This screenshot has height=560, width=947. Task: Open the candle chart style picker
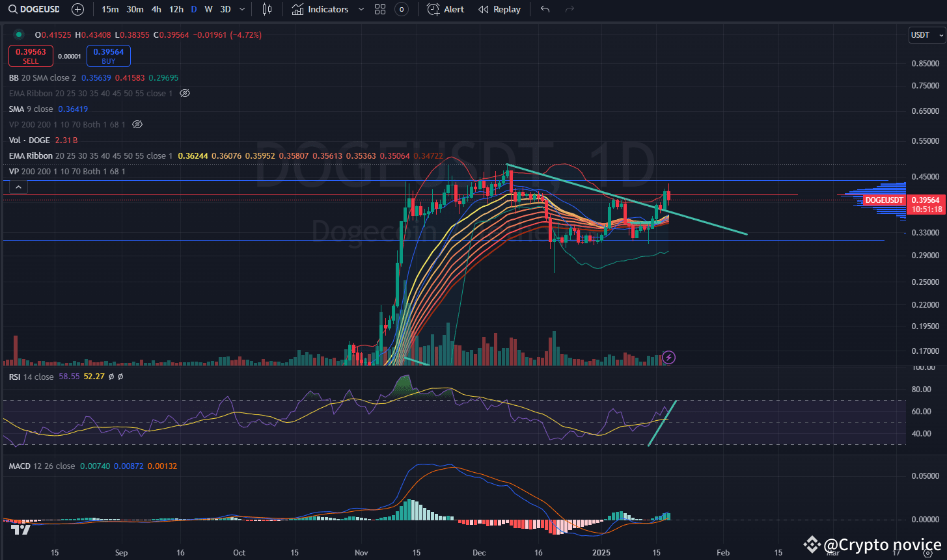(x=267, y=9)
